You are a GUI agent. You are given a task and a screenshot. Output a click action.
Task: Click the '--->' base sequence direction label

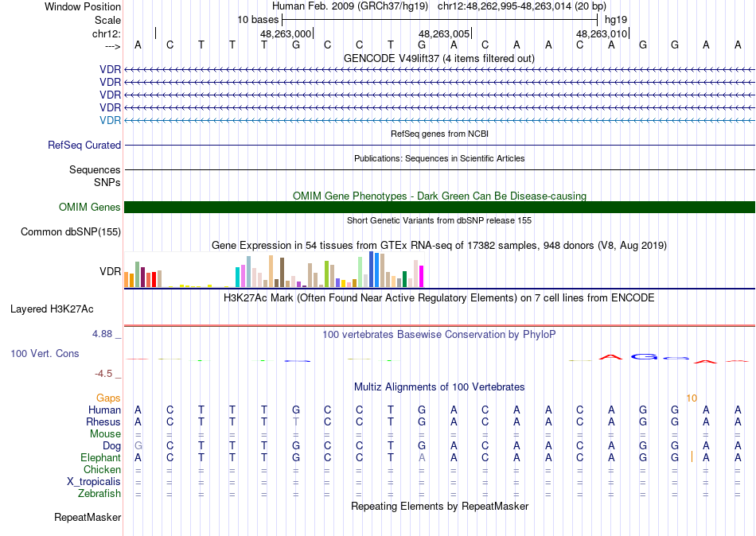(x=113, y=46)
